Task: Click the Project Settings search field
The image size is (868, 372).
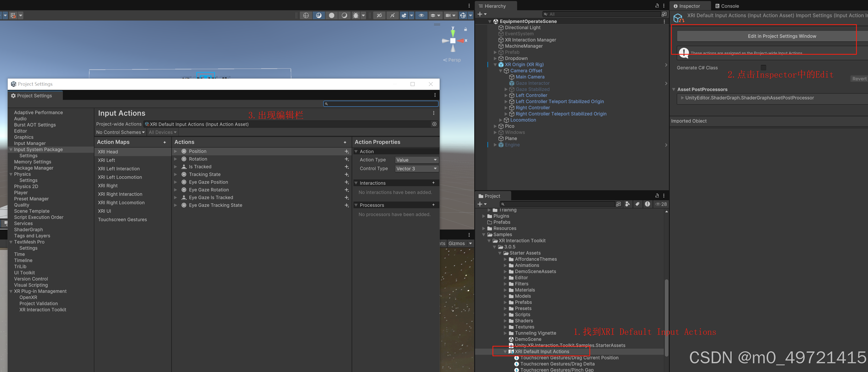Action: tap(381, 103)
